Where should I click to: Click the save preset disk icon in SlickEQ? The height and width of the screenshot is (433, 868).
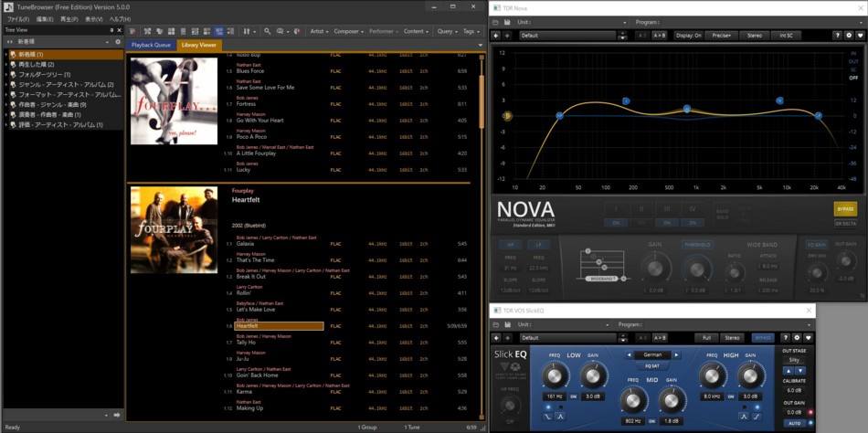click(506, 324)
